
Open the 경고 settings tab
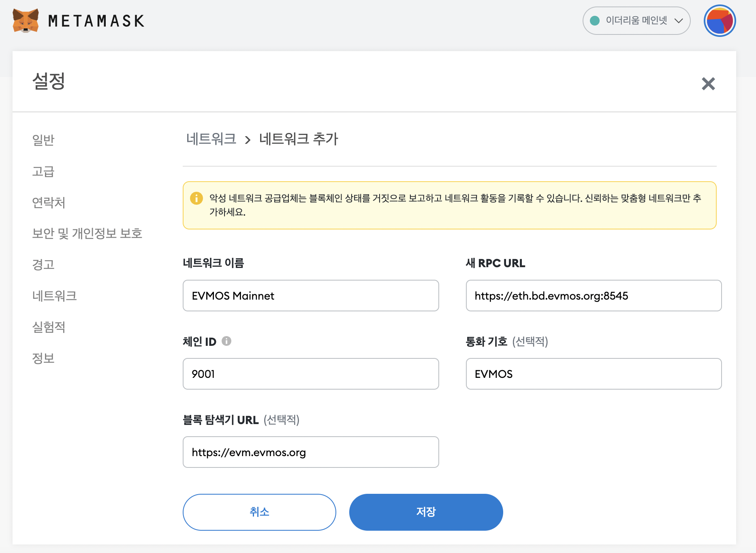[43, 265]
